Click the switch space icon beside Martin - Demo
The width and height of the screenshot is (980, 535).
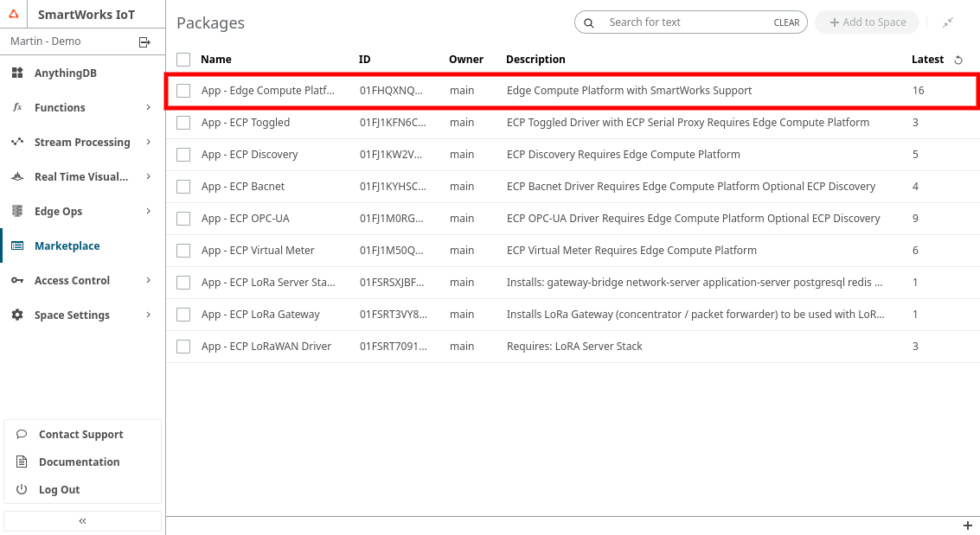(x=144, y=41)
